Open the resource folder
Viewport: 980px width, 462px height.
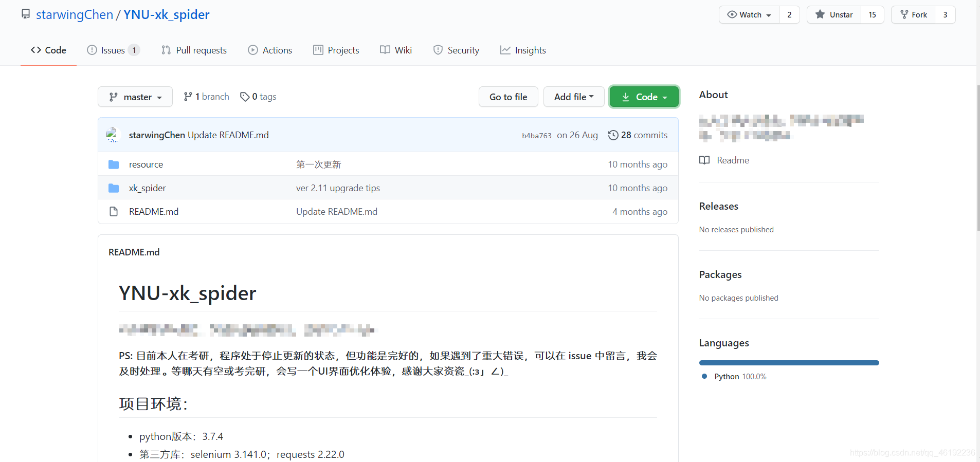(x=146, y=164)
